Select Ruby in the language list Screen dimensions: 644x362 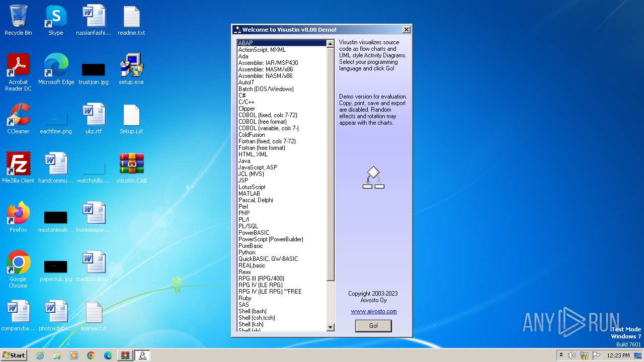coord(282,298)
